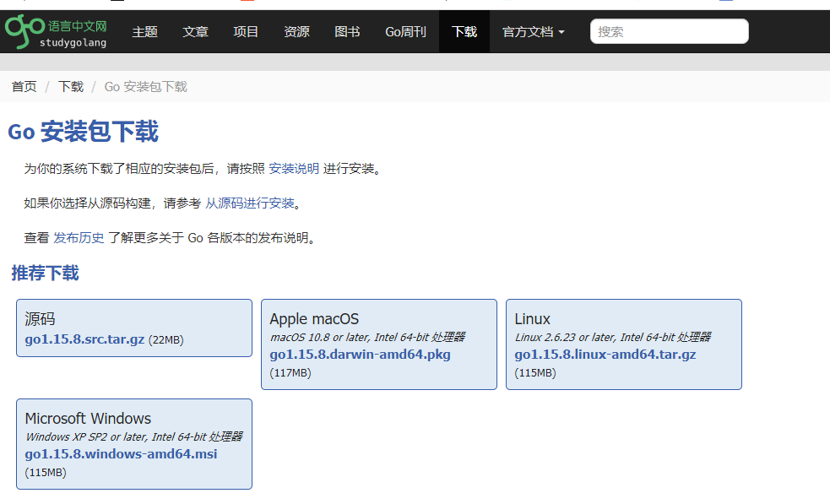Download go1.15.8.src.tar.gz source

pyautogui.click(x=84, y=339)
